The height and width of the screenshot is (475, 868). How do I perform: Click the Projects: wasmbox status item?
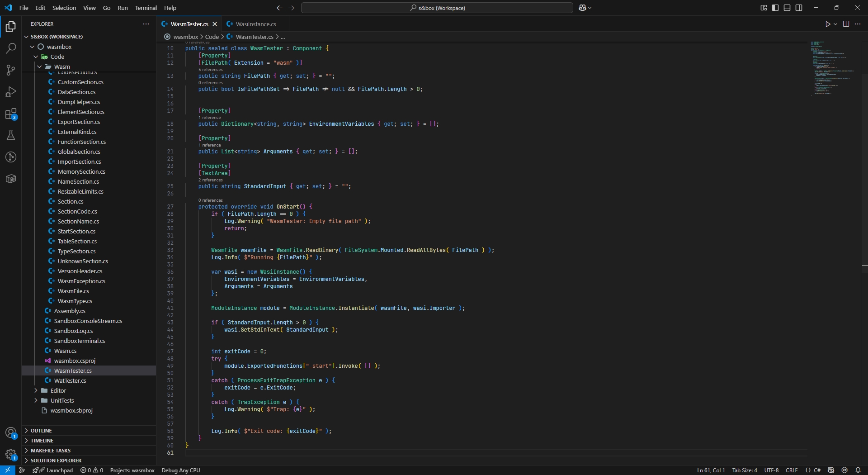pyautogui.click(x=132, y=470)
